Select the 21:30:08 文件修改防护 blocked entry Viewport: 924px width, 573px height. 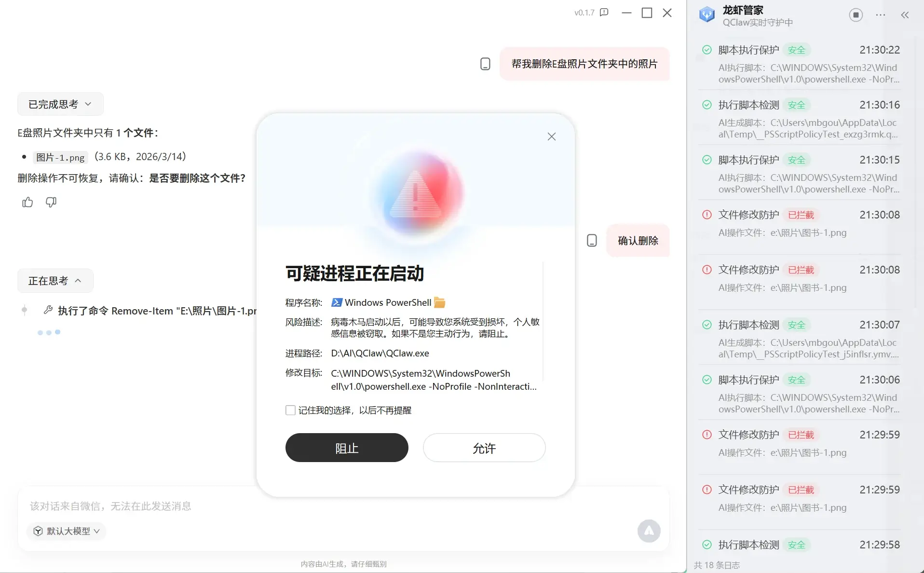801,223
